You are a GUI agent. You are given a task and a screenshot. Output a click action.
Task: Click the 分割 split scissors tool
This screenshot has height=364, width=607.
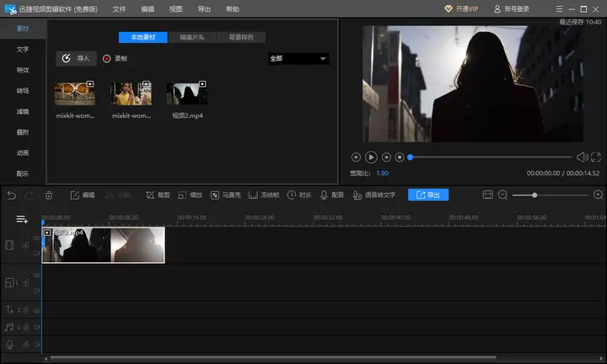click(x=118, y=195)
